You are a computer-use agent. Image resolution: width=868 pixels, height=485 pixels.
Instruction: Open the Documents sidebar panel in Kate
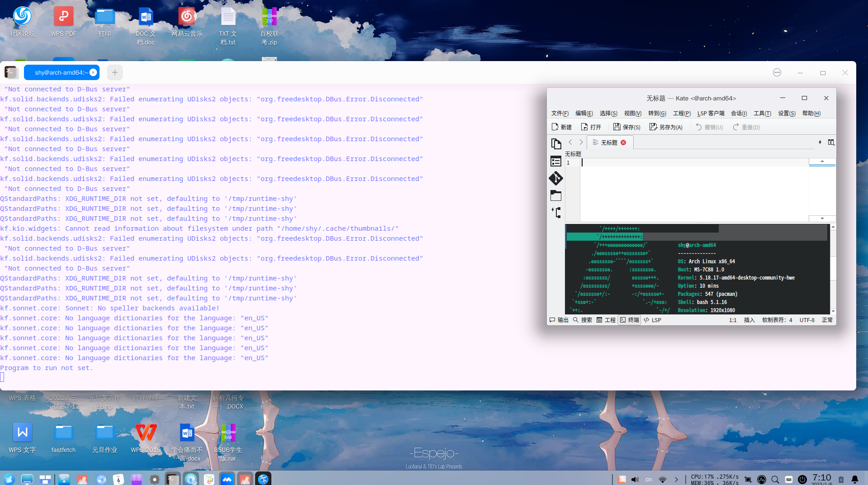pyautogui.click(x=556, y=144)
